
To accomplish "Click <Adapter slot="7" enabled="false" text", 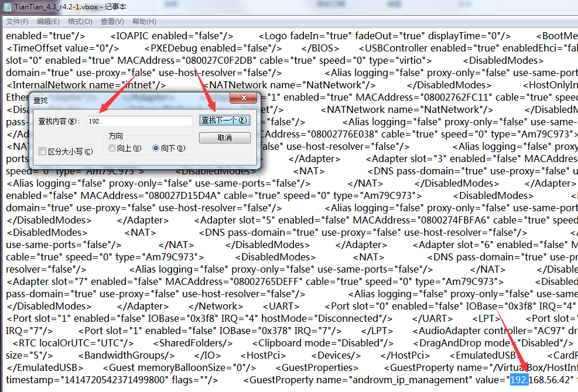I will [x=84, y=282].
